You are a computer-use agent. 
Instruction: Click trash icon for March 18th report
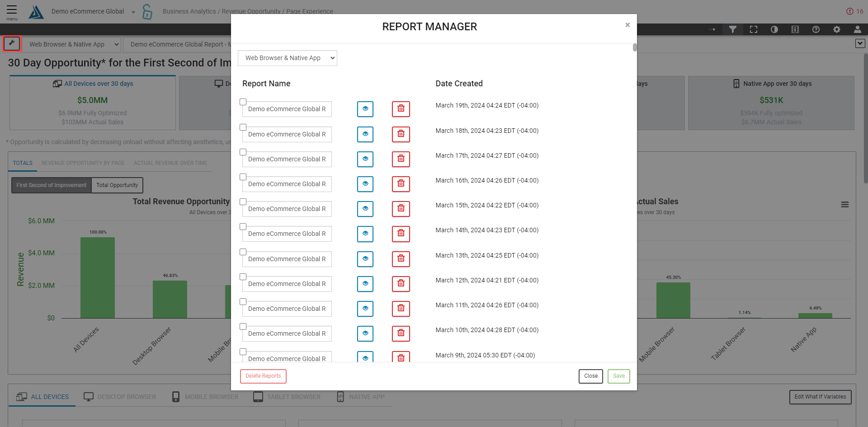point(401,134)
